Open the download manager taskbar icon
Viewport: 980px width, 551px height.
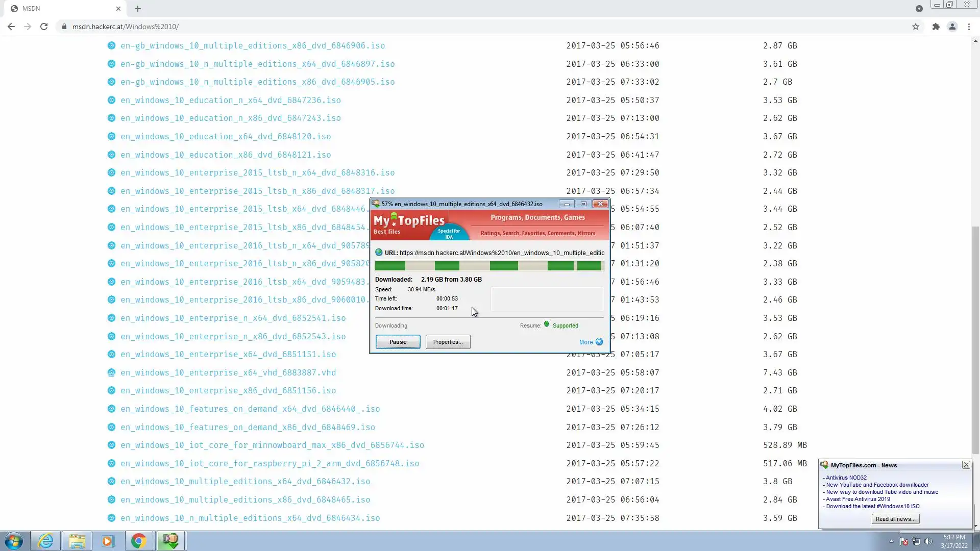click(170, 541)
